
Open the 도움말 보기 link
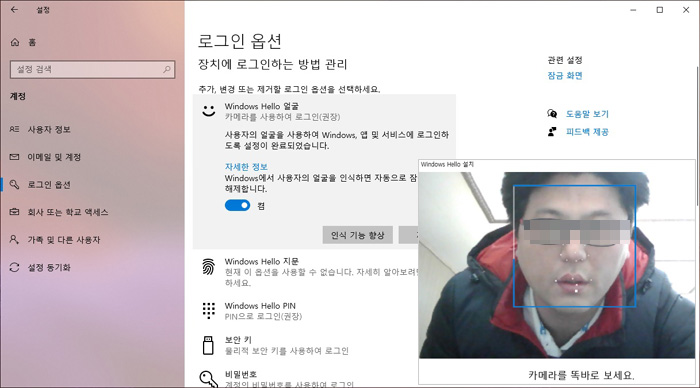[x=587, y=114]
